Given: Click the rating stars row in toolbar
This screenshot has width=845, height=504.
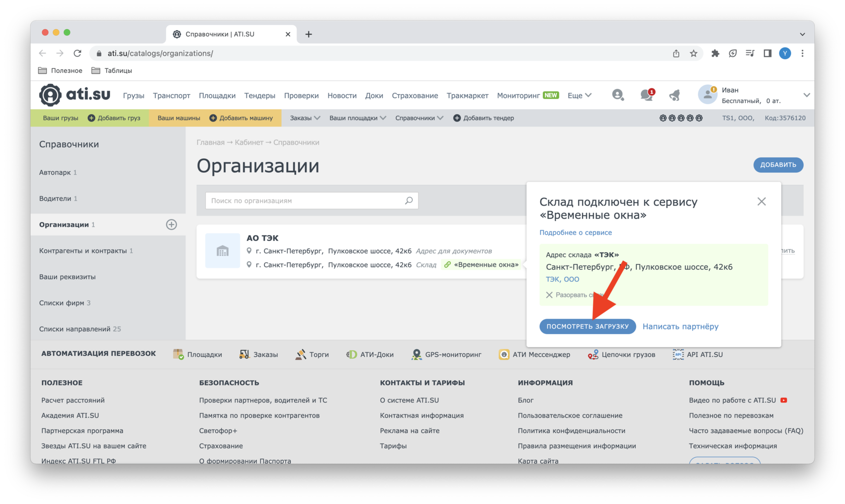Looking at the screenshot, I should click(681, 118).
